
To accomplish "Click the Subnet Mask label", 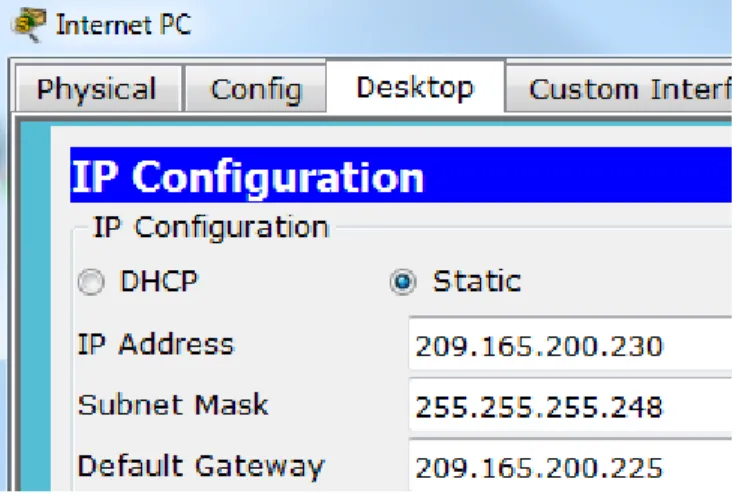I will [x=173, y=405].
